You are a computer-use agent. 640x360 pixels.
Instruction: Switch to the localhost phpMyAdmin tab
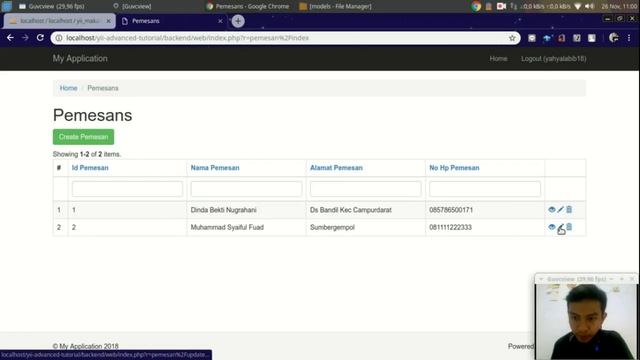click(59, 21)
